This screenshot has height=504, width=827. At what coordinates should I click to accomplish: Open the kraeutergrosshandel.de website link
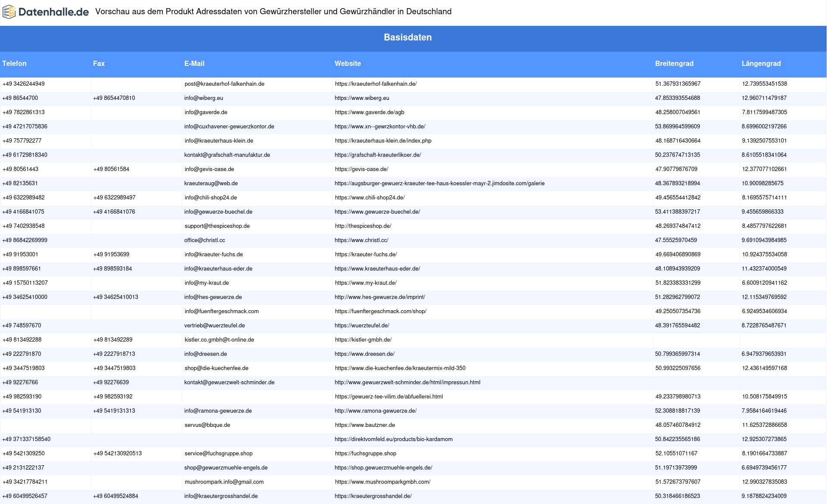tap(373, 496)
